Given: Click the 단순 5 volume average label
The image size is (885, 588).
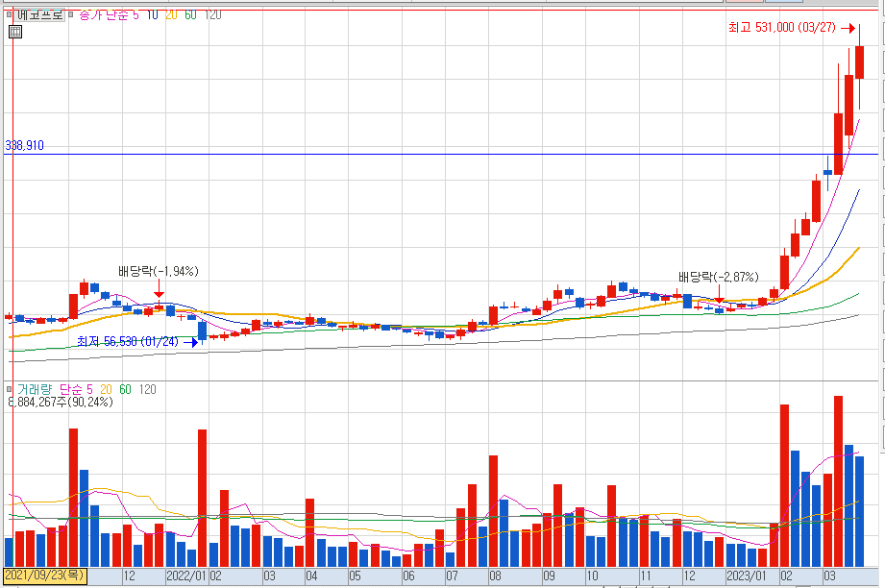Looking at the screenshot, I should click(x=76, y=389).
